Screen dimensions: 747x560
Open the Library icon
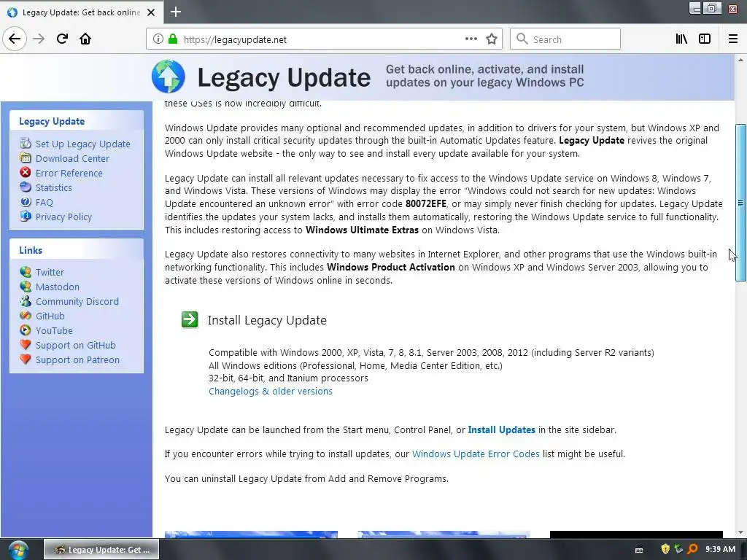681,39
